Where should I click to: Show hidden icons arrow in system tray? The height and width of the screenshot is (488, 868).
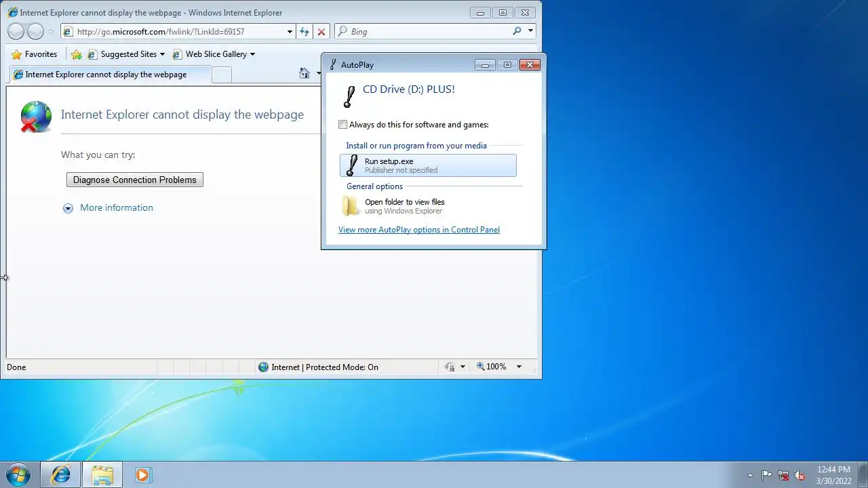(x=750, y=475)
